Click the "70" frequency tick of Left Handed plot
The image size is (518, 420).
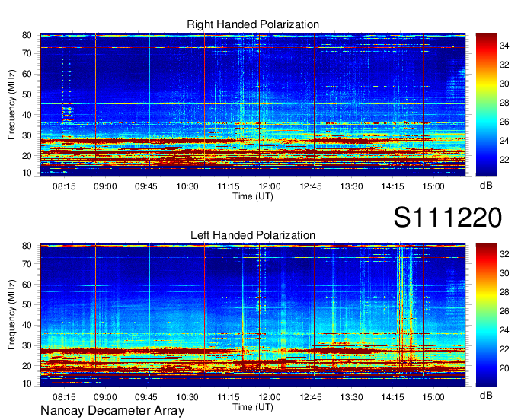[27, 264]
